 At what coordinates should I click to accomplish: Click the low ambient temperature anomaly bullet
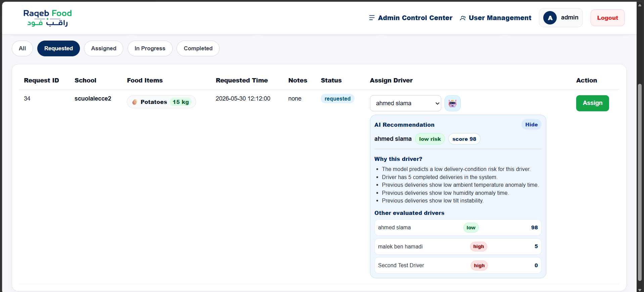pyautogui.click(x=460, y=185)
